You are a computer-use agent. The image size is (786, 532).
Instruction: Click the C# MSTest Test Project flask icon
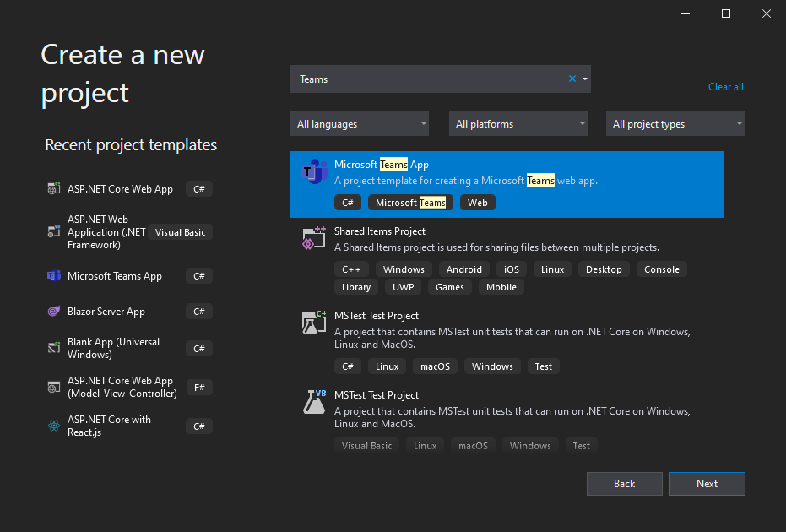pos(314,323)
